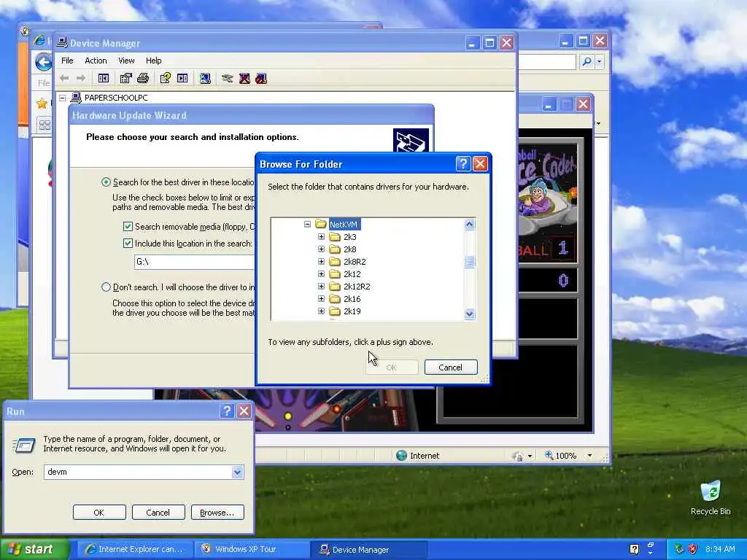Switch to Internet Explorer taskbar button
The height and width of the screenshot is (560, 747).
pos(135,549)
